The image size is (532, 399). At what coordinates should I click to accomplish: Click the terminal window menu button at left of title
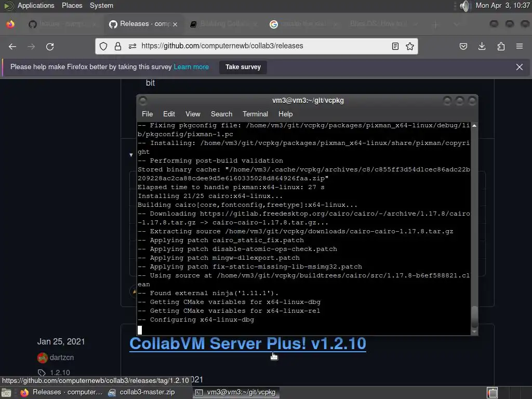click(143, 100)
